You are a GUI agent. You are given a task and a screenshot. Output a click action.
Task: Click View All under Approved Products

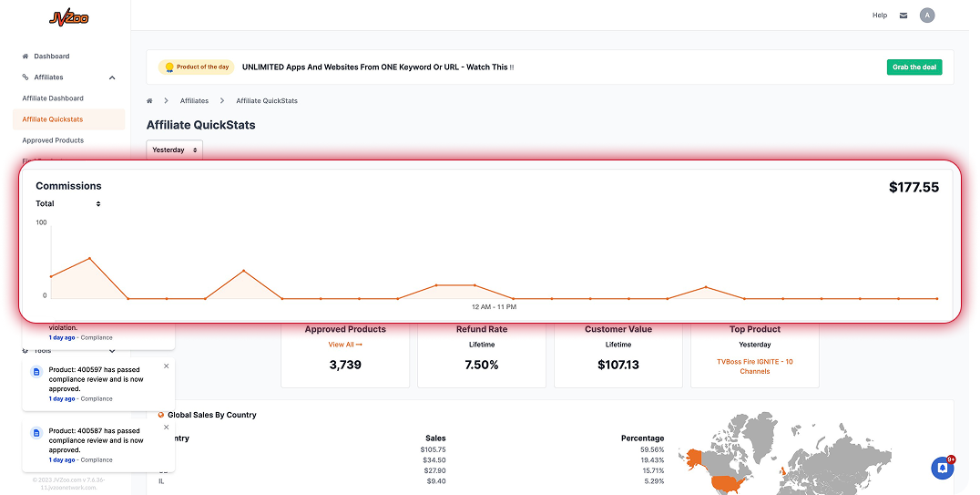pos(345,345)
